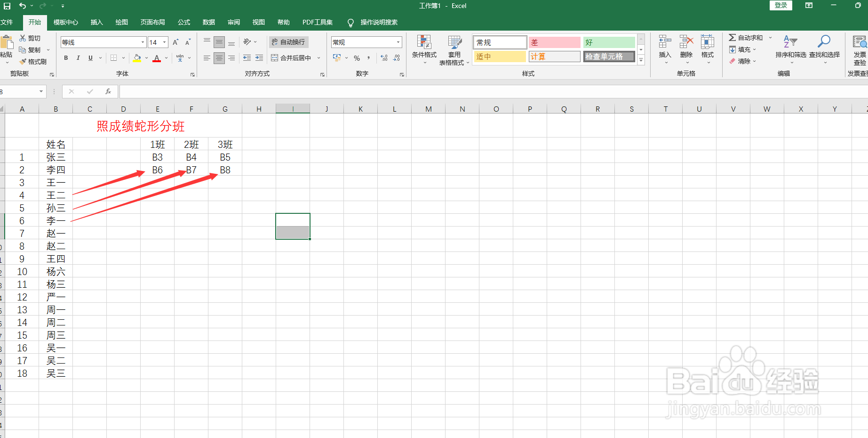This screenshot has height=438, width=868.
Task: Click the 自动求和 AutoSum button
Action: tap(746, 38)
